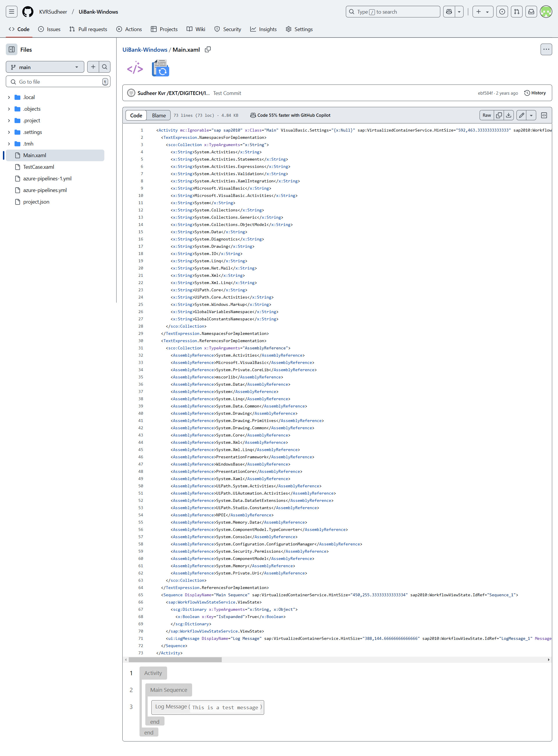Open the user avatar menu
Viewport: 558px width, 756px height.
pyautogui.click(x=546, y=12)
